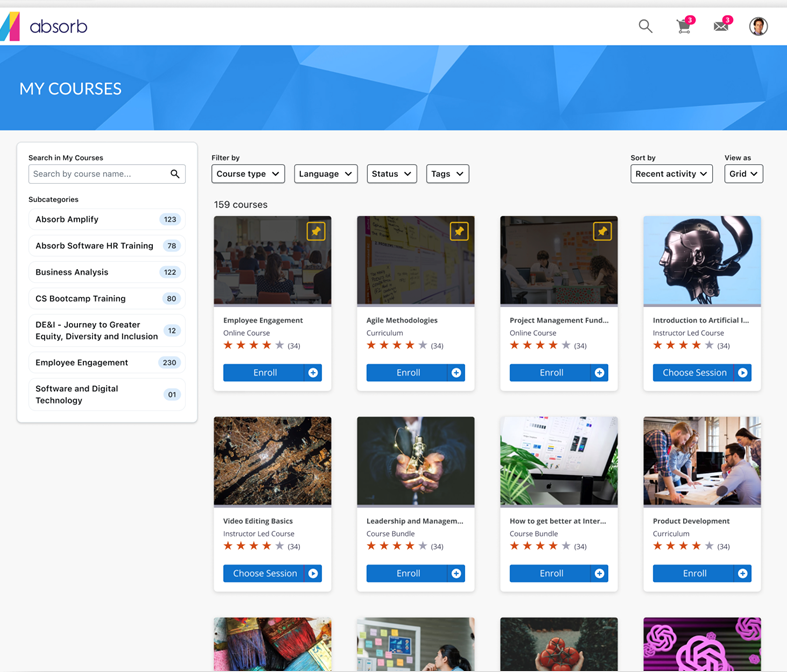Screen dimensions: 787x672
Task: Click the Absorb logo
Action: (x=45, y=26)
